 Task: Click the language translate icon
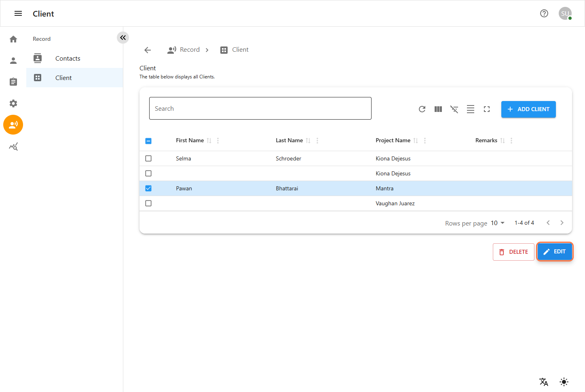click(544, 382)
